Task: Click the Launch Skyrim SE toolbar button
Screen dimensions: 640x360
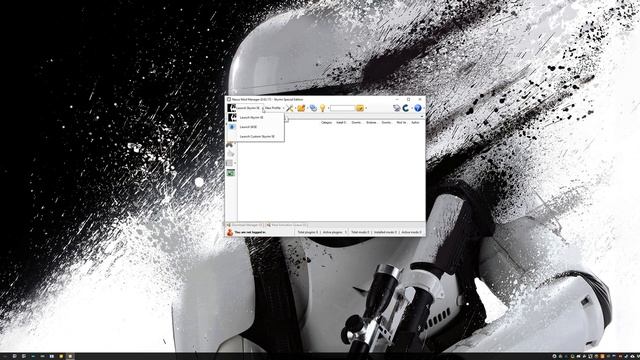Action: 244,108
